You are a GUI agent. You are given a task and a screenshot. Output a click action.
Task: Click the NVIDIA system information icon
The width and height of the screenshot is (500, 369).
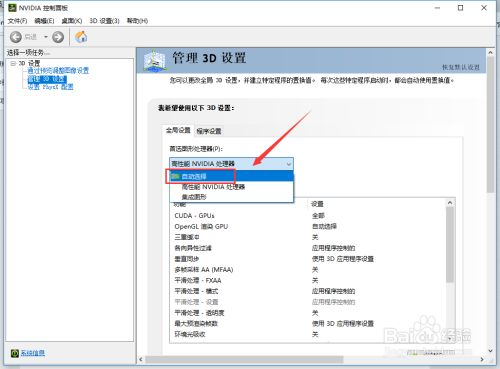14,353
